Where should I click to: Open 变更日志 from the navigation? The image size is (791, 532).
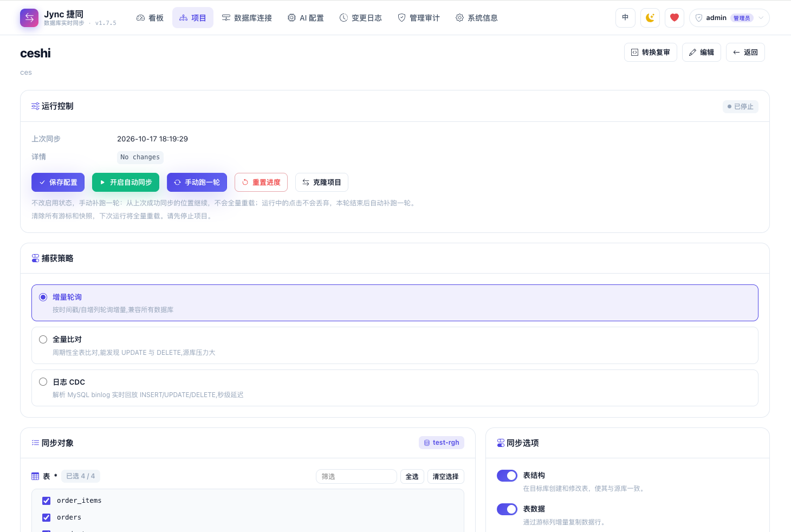361,18
